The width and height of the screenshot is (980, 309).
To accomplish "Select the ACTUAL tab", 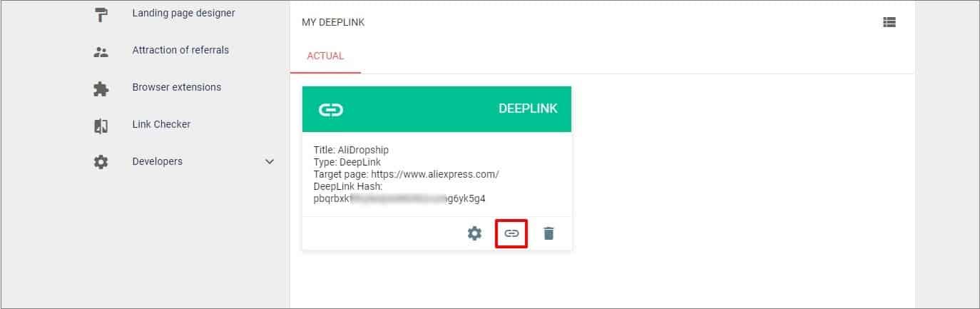I will 325,56.
